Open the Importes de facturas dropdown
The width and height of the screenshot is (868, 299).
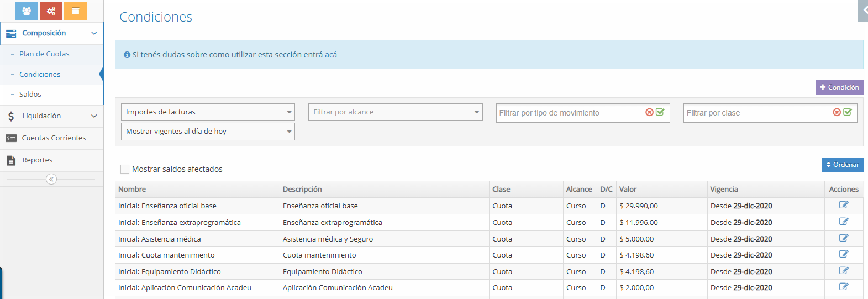pyautogui.click(x=208, y=112)
